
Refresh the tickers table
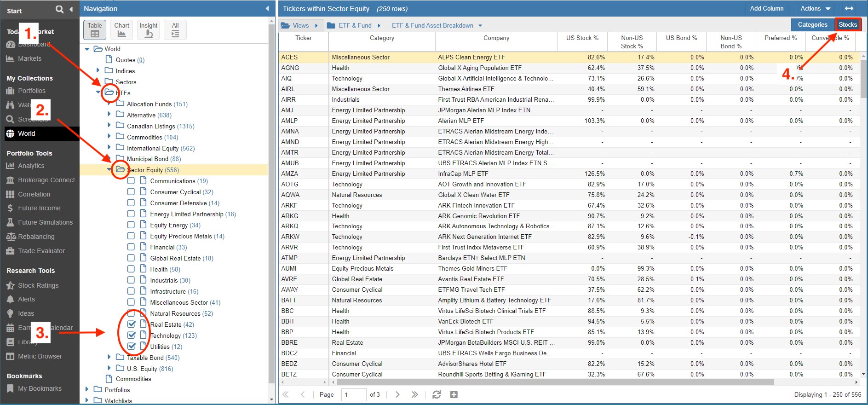tap(437, 394)
